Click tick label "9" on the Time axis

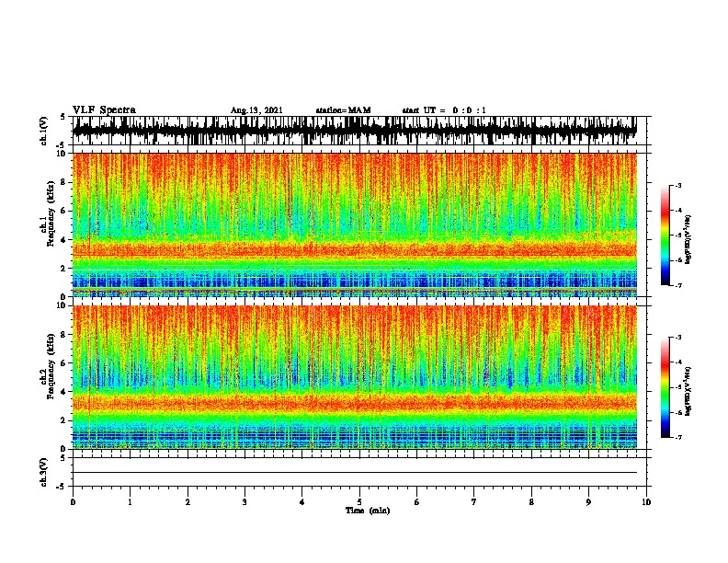pos(588,502)
